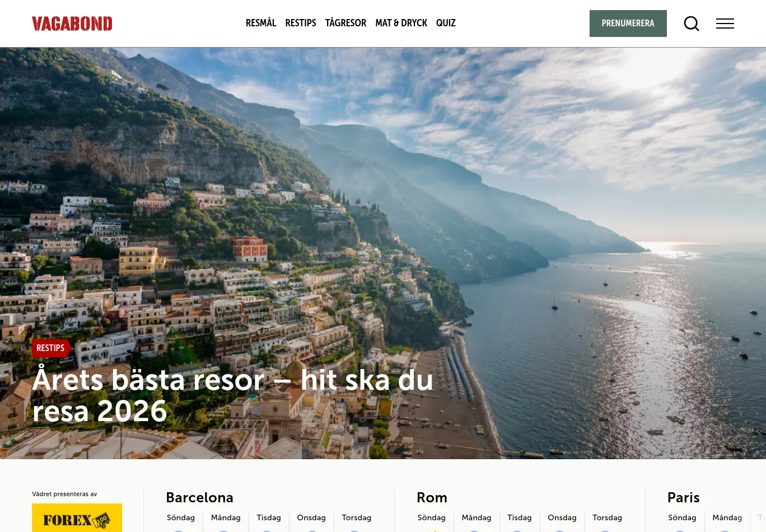Select Paris's Måndag forecast
This screenshot has height=532, width=766.
[727, 518]
